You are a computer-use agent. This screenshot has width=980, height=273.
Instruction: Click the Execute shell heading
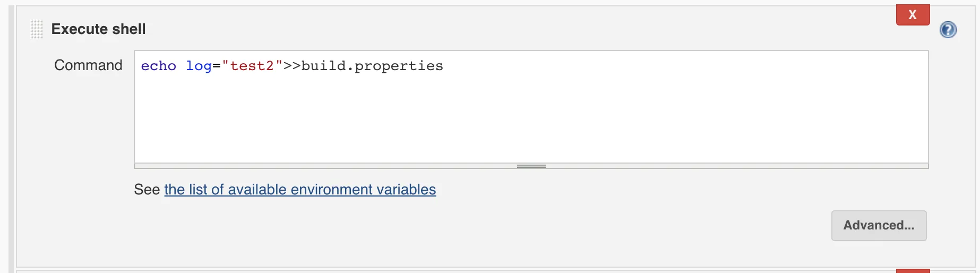[98, 29]
